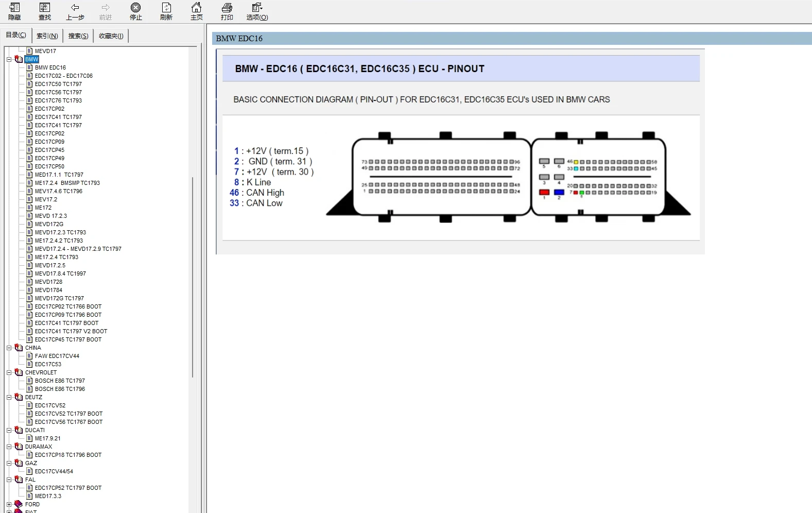Click the "46 : CAN High" pin label
812x513 pixels.
point(257,193)
